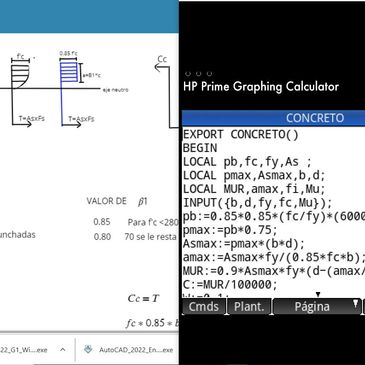This screenshot has width=365, height=365.
Task: Open the Cmds soft menu
Action: point(204,306)
